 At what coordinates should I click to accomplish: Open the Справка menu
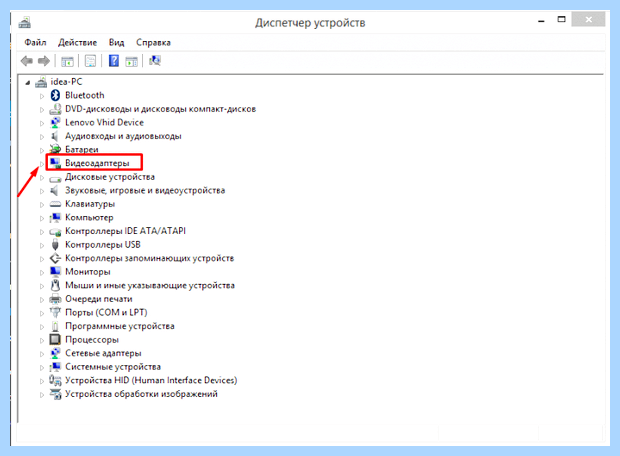point(153,42)
